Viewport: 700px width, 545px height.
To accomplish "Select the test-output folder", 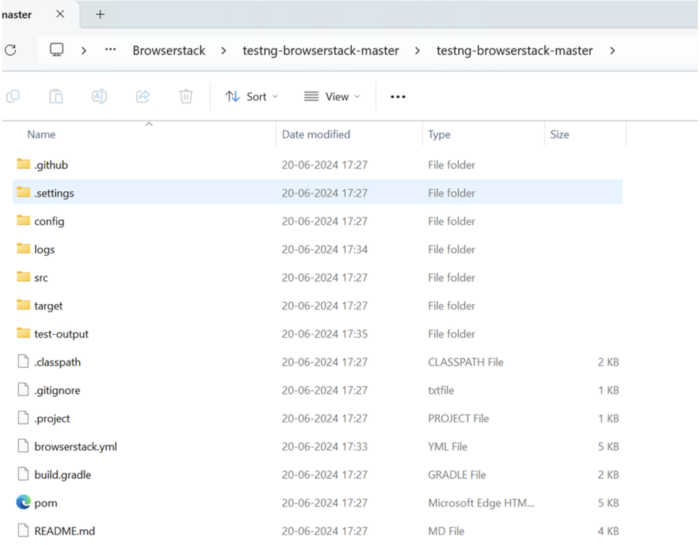I will point(61,334).
